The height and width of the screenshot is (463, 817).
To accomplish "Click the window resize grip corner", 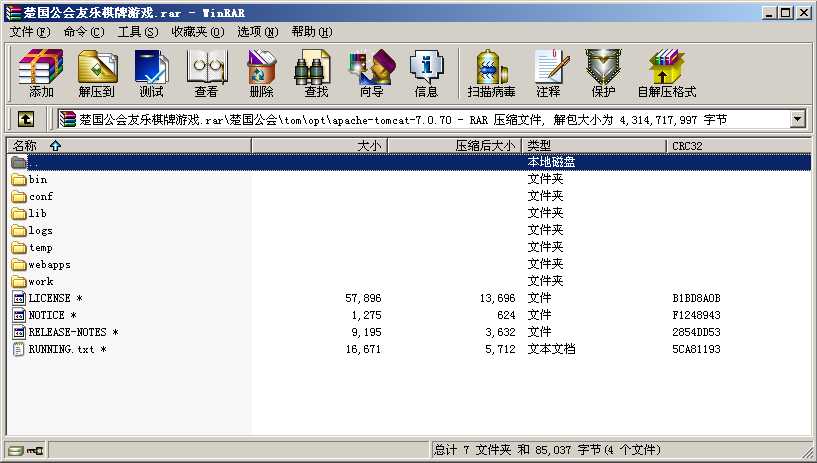I will [806, 452].
